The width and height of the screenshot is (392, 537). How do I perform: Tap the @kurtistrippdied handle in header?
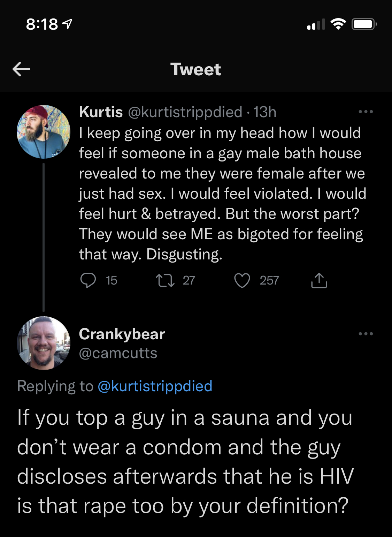[x=185, y=112]
